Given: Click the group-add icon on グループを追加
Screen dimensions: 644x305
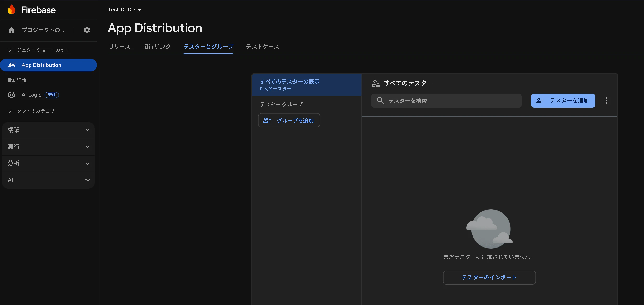Looking at the screenshot, I should point(267,120).
